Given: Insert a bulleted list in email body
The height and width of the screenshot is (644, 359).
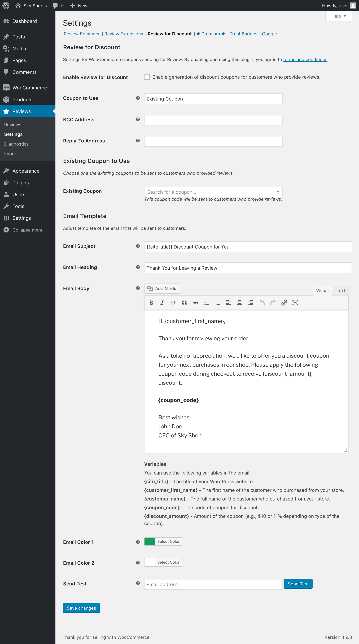Looking at the screenshot, I should tap(207, 303).
